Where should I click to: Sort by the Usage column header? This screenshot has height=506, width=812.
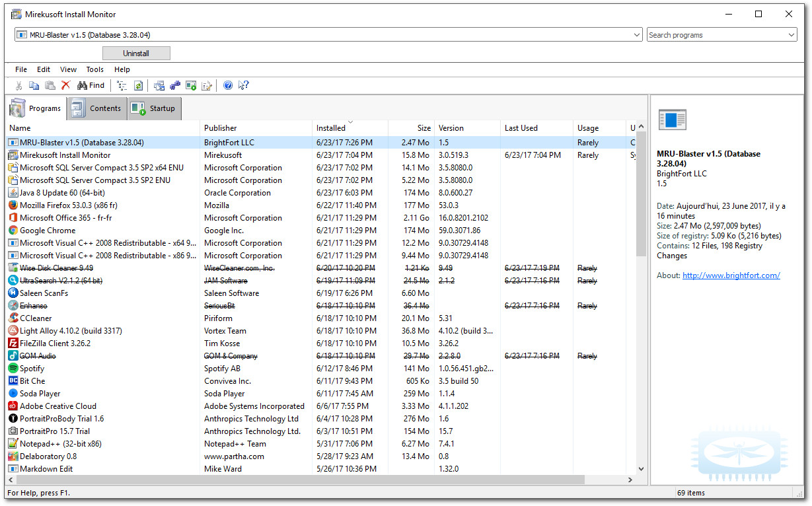(x=600, y=128)
